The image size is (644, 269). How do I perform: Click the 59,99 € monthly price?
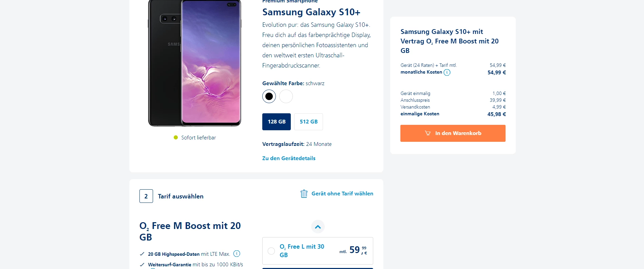click(358, 250)
